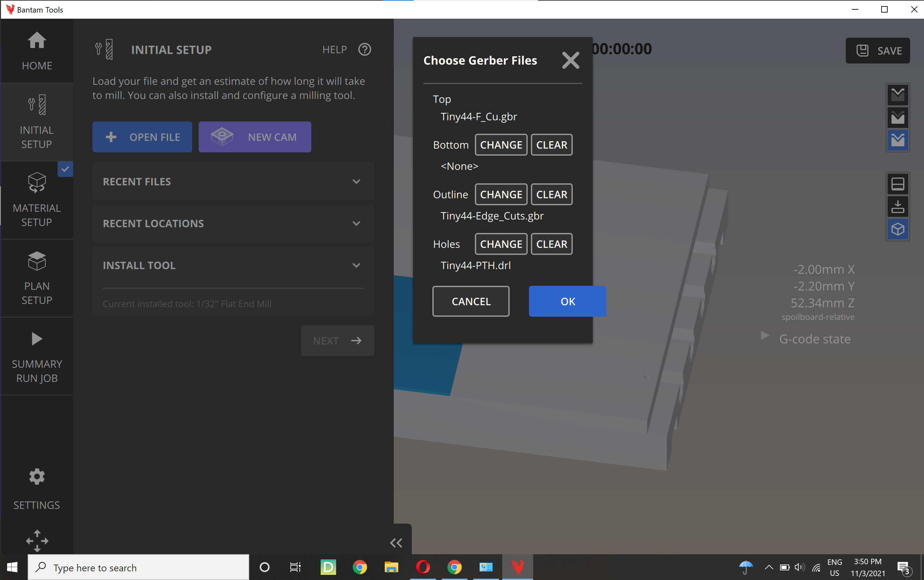Open the taskbar clock and date

(868, 567)
